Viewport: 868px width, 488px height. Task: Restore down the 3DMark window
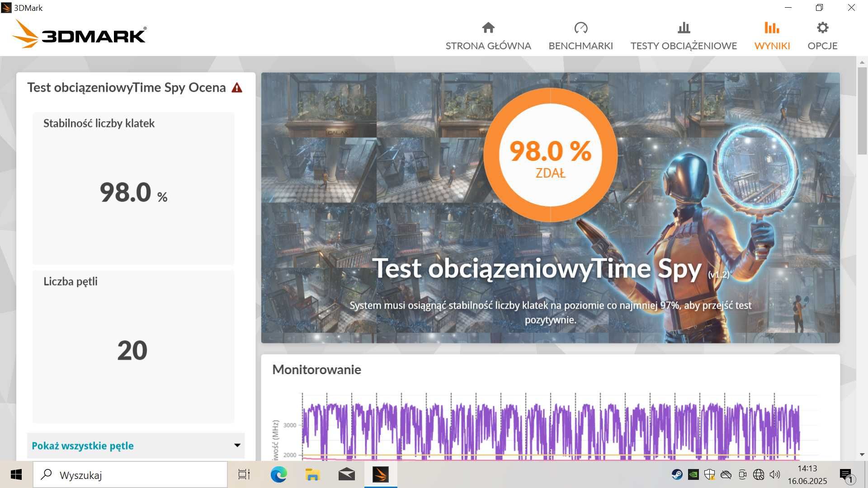coord(820,8)
